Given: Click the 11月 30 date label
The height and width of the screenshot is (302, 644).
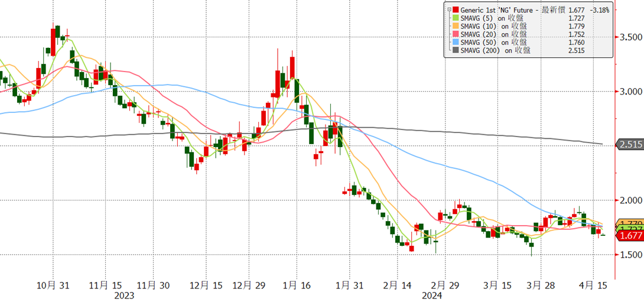Looking at the screenshot, I should (153, 284).
